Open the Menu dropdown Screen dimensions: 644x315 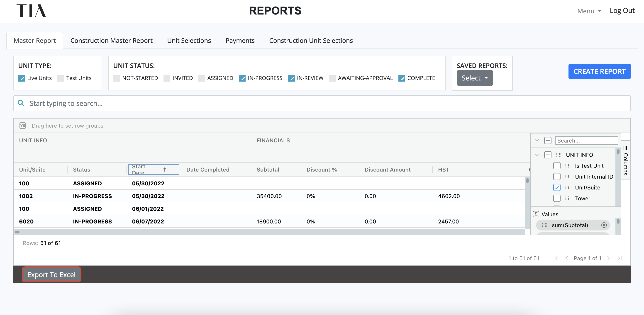[589, 11]
